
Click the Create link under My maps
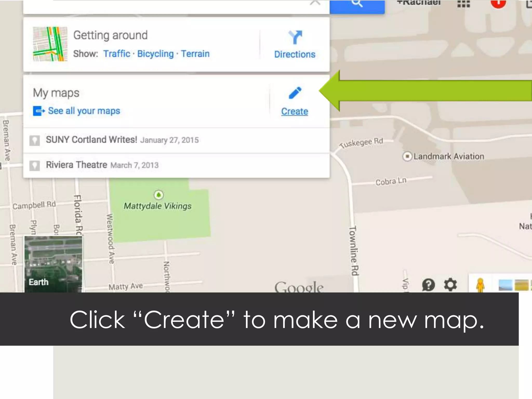pyautogui.click(x=295, y=111)
